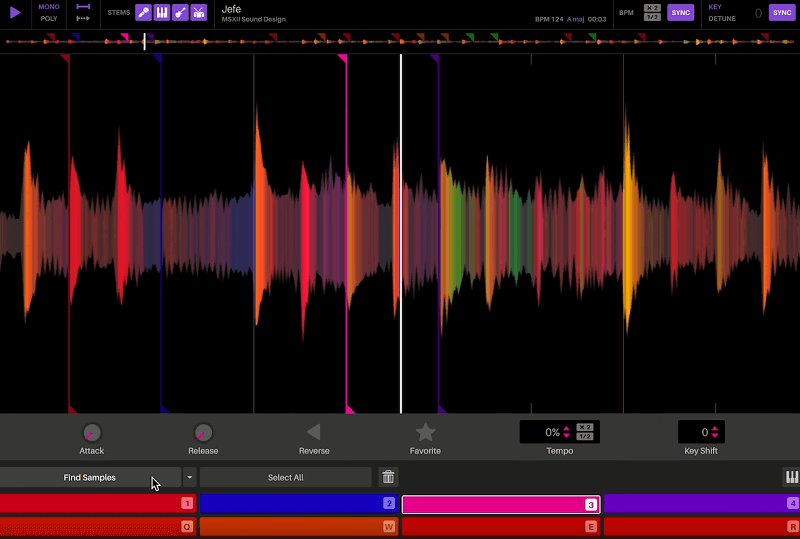Toggle the keys stem piano icon
This screenshot has height=539, width=800.
(161, 13)
